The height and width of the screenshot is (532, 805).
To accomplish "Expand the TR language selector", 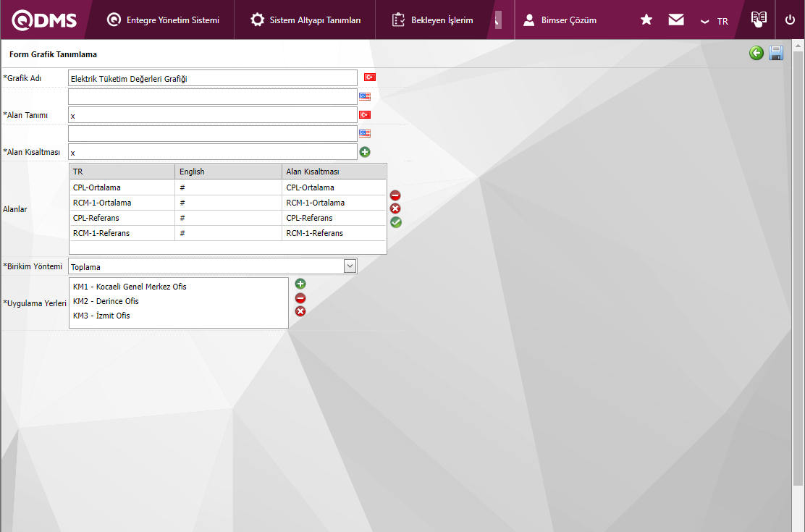I will coord(715,21).
